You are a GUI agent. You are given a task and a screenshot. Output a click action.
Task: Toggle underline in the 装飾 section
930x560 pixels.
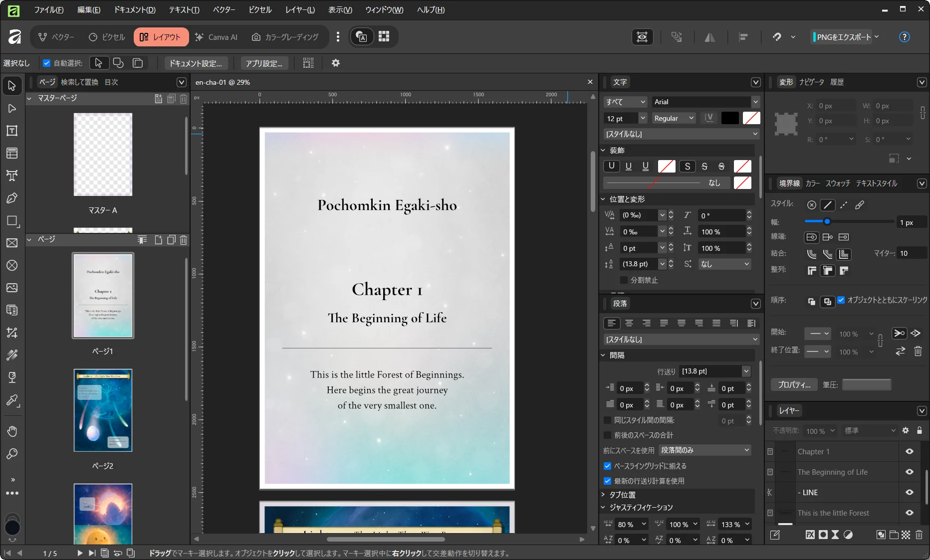click(611, 166)
